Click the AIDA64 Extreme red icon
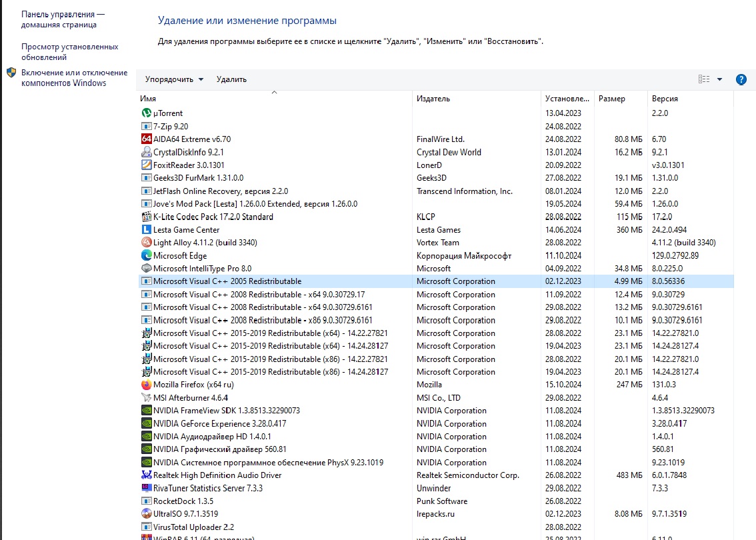This screenshot has width=756, height=540. click(147, 139)
